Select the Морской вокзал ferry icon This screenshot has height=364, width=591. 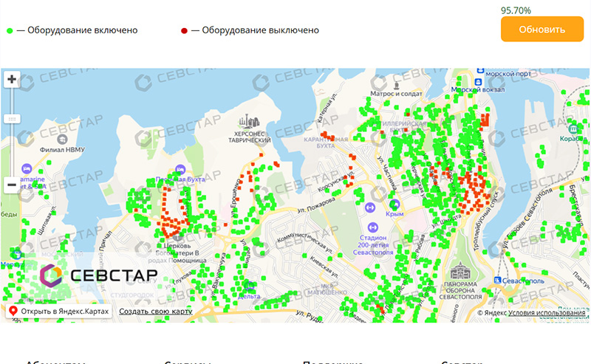[478, 82]
